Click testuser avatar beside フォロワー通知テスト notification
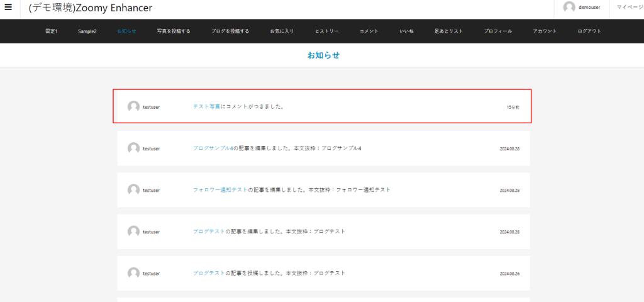 (133, 190)
